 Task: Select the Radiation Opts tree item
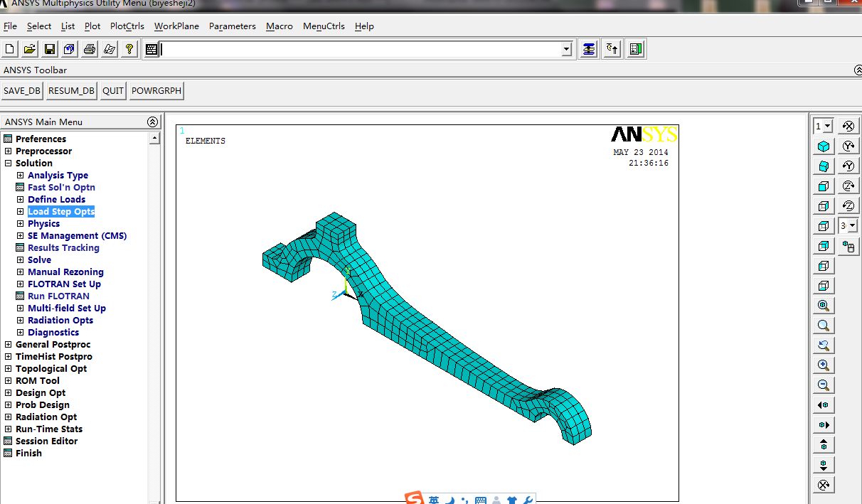tap(60, 320)
